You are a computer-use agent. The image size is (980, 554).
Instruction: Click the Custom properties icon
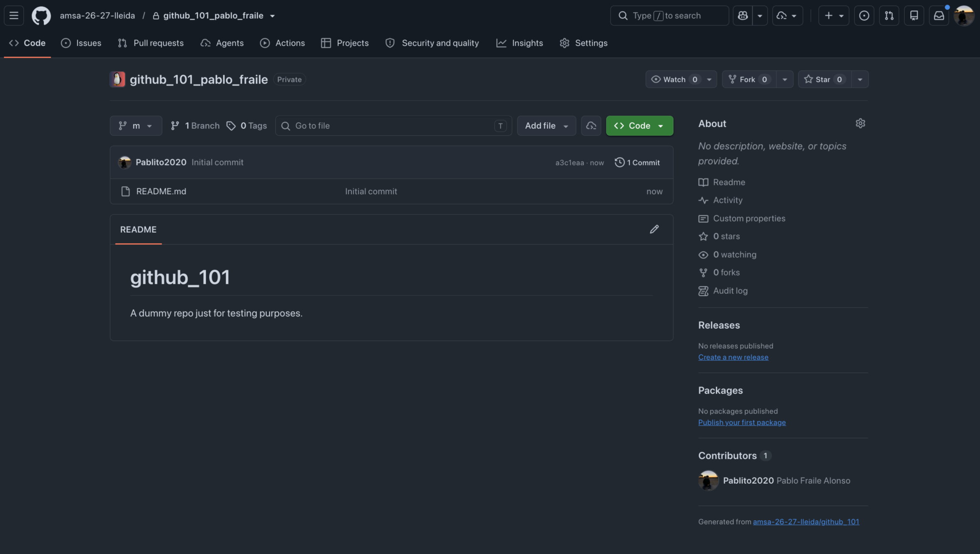pos(703,219)
